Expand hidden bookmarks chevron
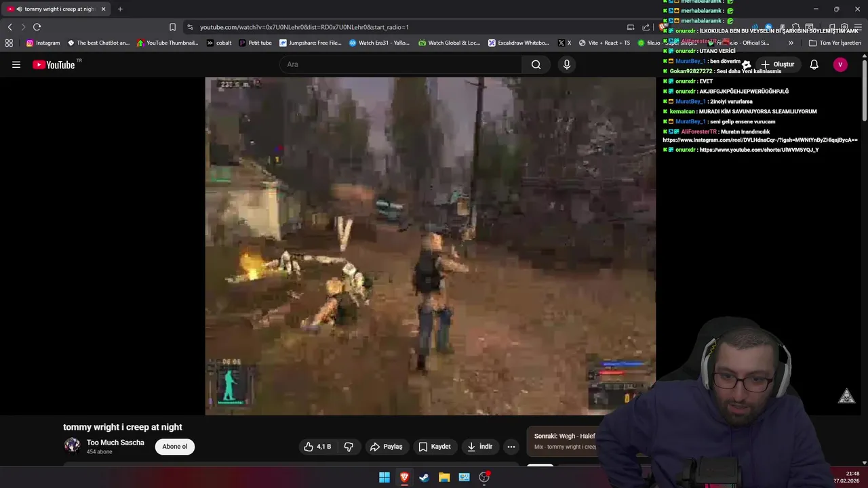Image resolution: width=868 pixels, height=488 pixels. pyautogui.click(x=791, y=43)
